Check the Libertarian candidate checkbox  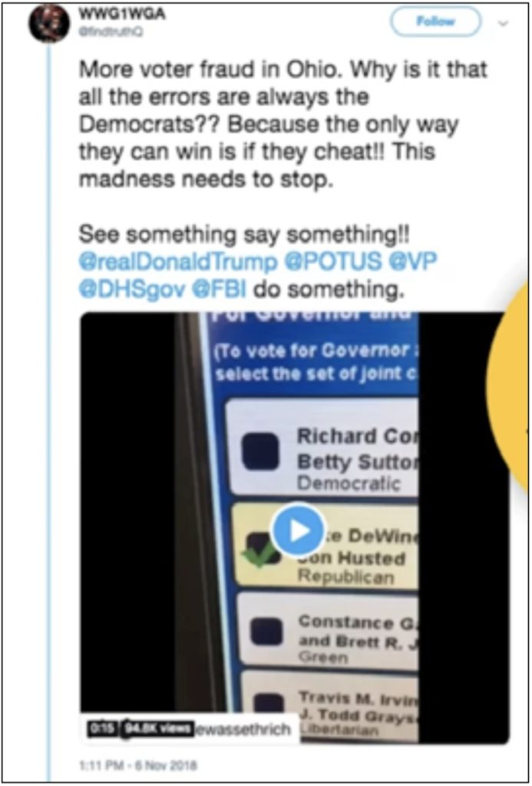tap(267, 704)
